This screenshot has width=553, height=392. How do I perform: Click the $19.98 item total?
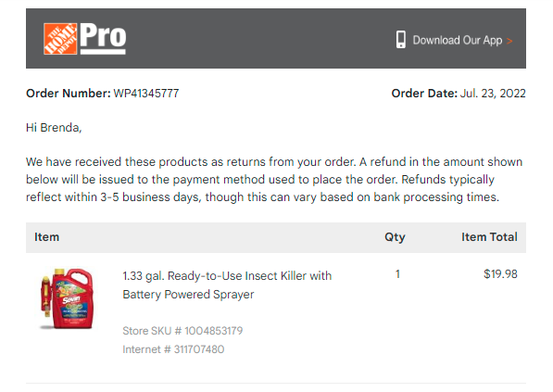500,274
